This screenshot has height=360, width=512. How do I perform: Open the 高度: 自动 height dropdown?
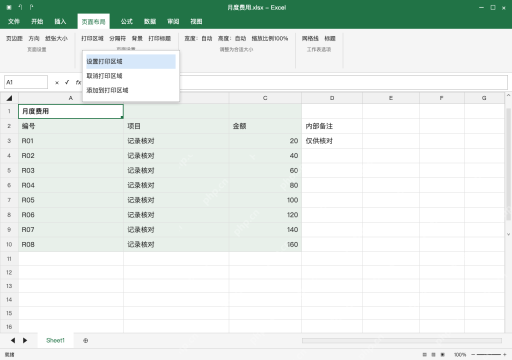point(232,39)
